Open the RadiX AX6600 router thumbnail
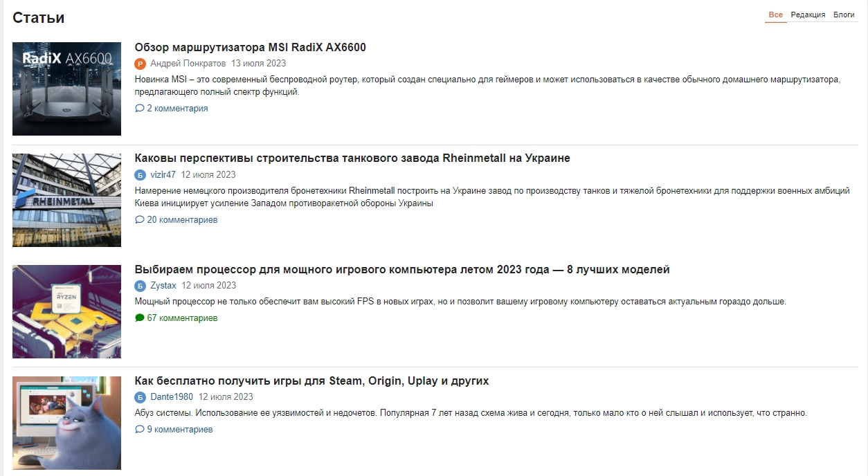 66,89
